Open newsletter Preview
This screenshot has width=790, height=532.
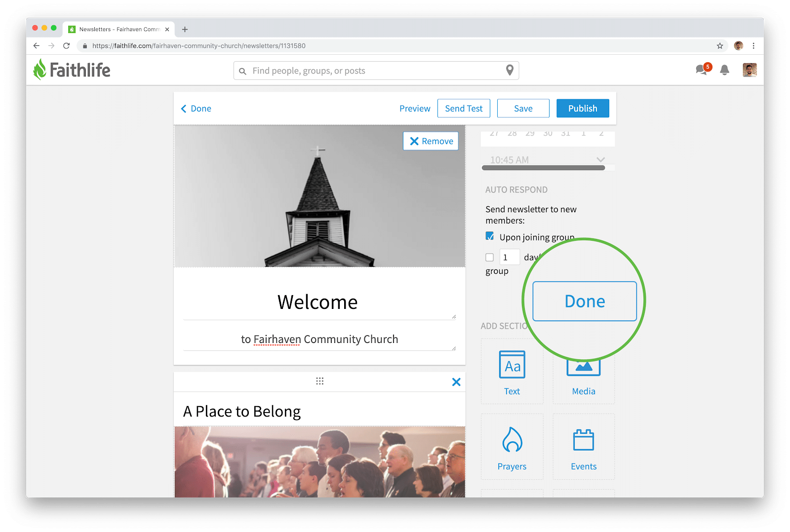[x=415, y=109]
